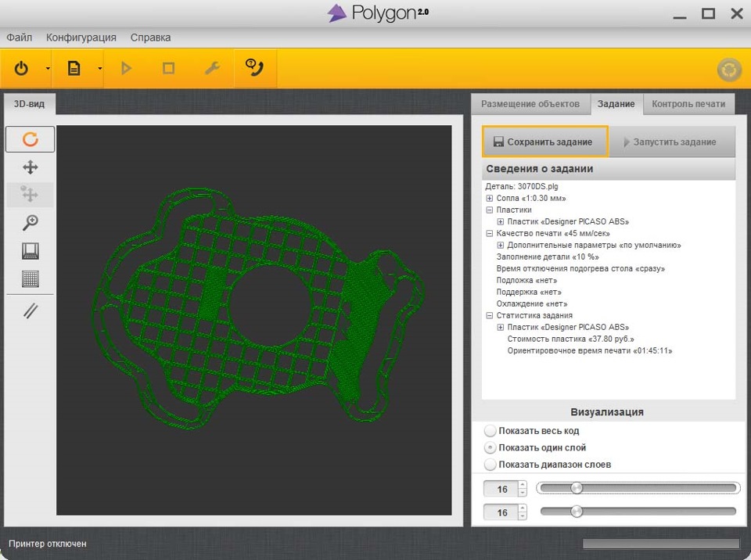Click the power connect printer icon

(x=21, y=69)
